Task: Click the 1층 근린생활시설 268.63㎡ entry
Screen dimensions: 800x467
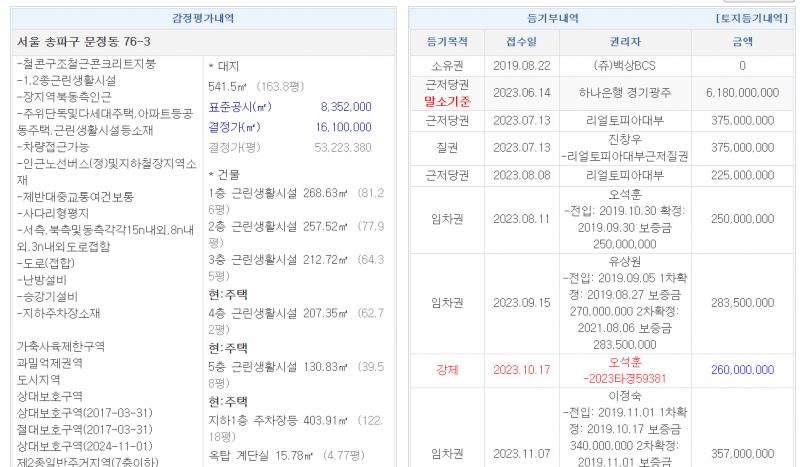Action: [x=275, y=193]
